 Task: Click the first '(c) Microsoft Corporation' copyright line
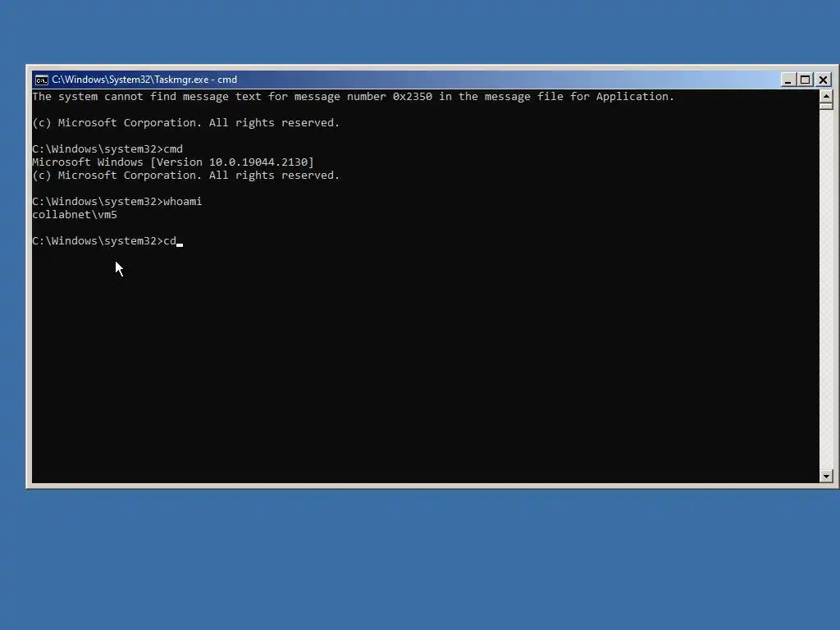(x=186, y=123)
